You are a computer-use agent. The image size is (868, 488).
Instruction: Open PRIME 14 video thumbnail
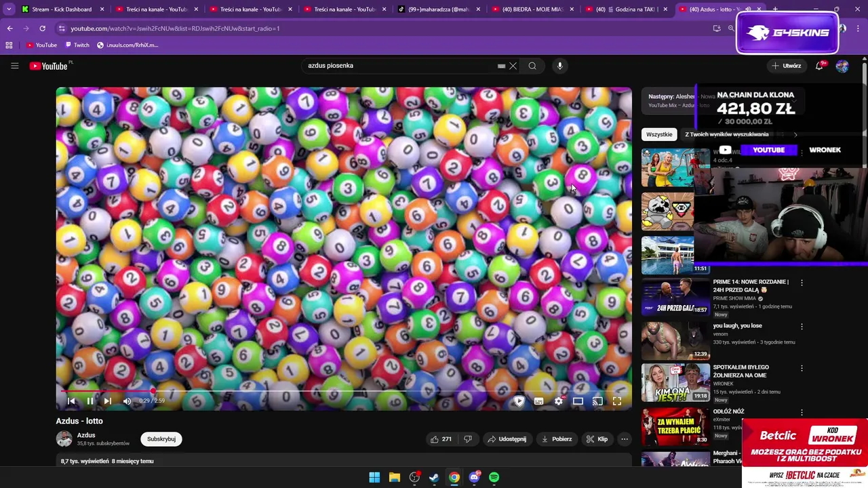pos(675,297)
